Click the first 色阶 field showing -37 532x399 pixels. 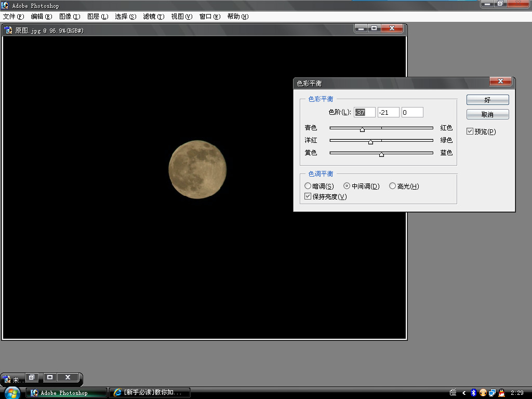[x=365, y=112]
